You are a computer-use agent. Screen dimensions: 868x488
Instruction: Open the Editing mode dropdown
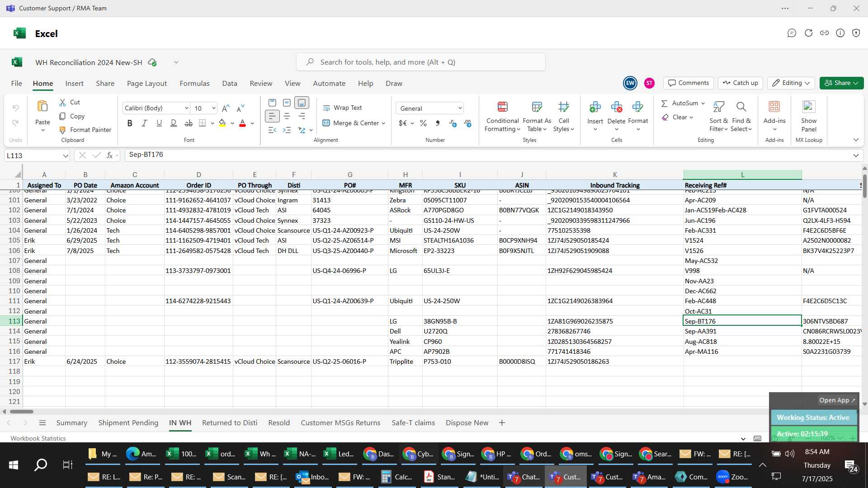click(x=791, y=83)
